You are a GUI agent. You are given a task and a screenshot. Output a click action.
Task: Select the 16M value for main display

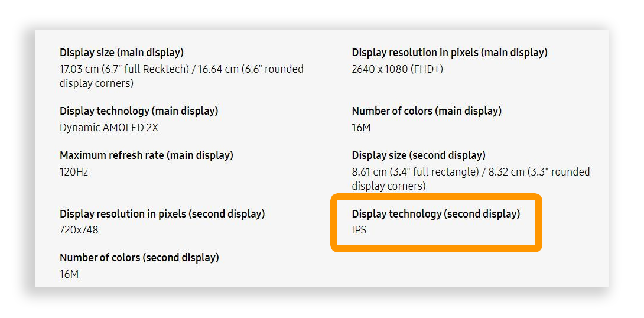pos(361,128)
